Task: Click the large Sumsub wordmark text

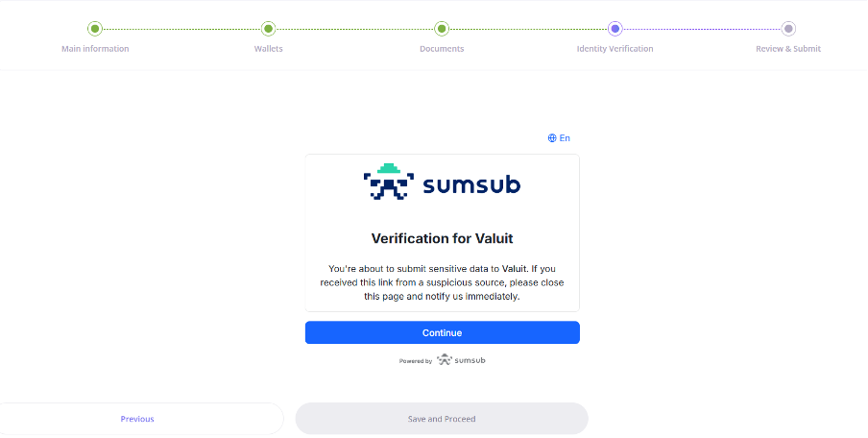Action: tap(471, 183)
